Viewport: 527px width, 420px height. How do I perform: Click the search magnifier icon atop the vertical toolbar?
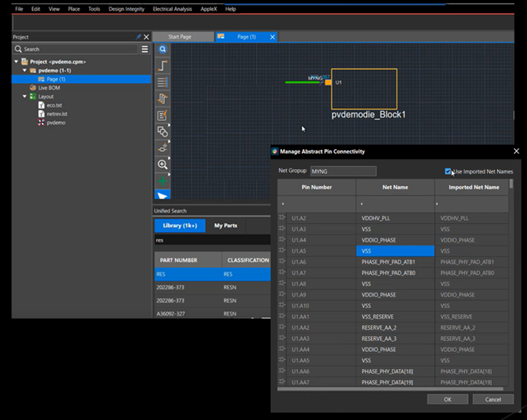163,49
